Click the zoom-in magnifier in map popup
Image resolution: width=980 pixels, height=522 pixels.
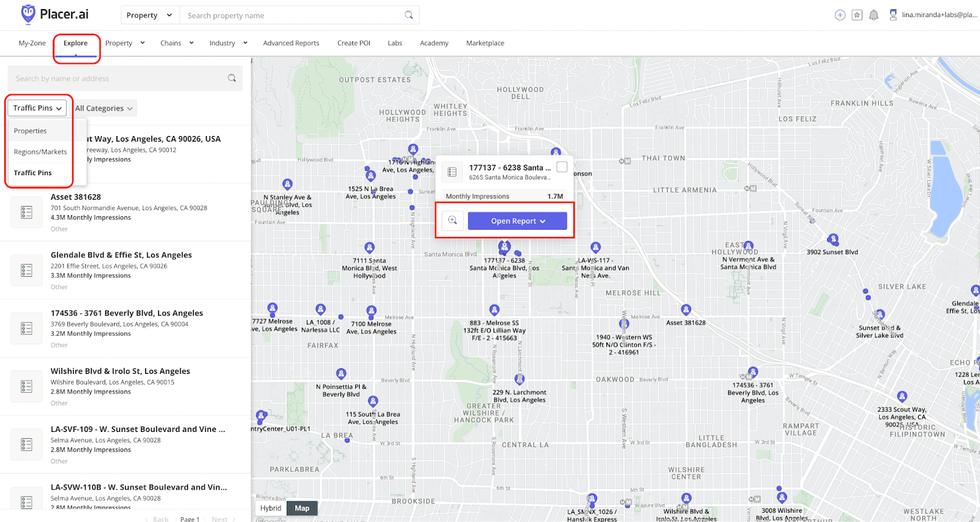(453, 221)
